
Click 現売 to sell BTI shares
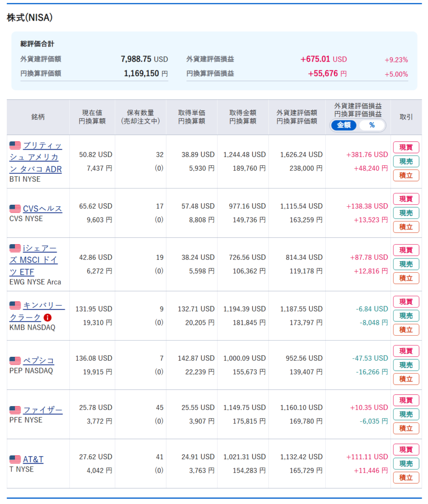click(x=406, y=161)
